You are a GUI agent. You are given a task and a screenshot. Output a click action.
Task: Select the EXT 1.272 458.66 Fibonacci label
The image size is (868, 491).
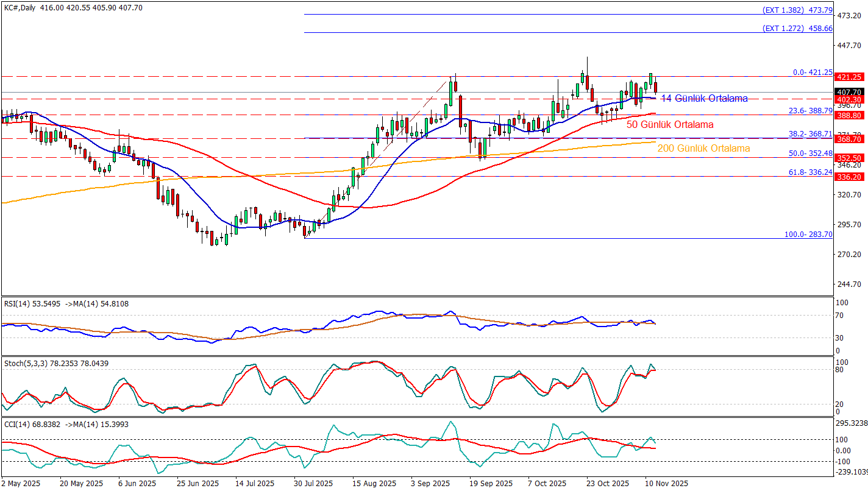(x=797, y=28)
